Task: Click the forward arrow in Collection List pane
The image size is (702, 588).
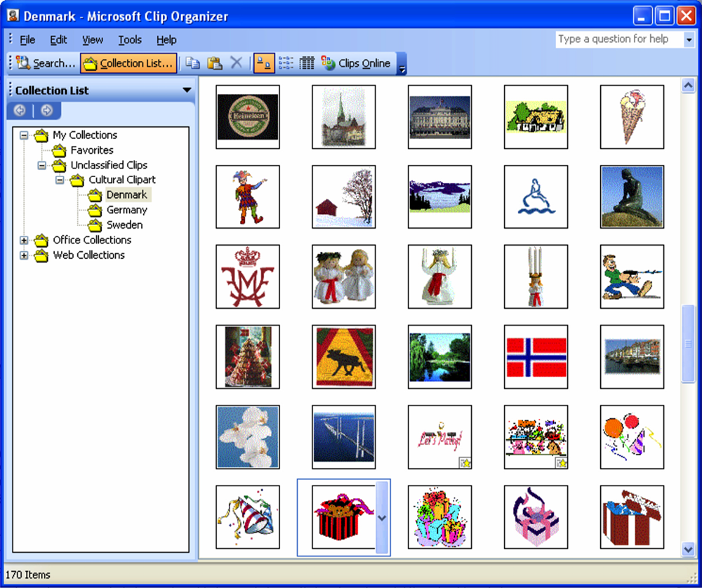Action: click(46, 110)
